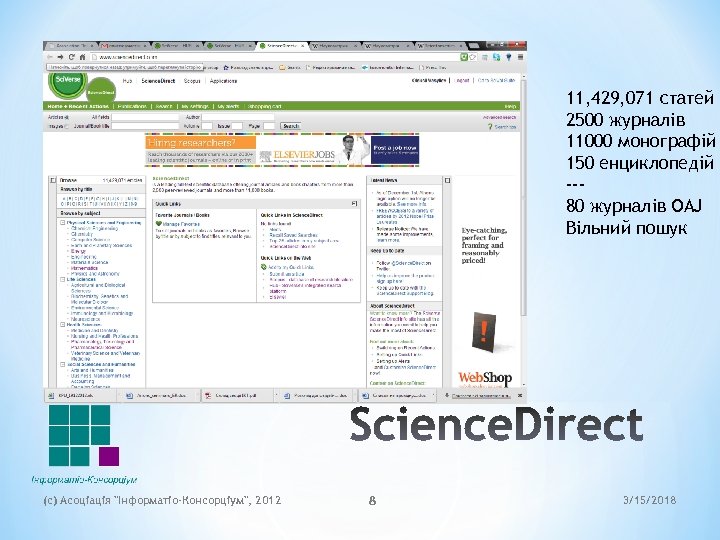The image size is (720, 540).
Task: Collapse Life Sciences subject tree
Action: (62, 279)
